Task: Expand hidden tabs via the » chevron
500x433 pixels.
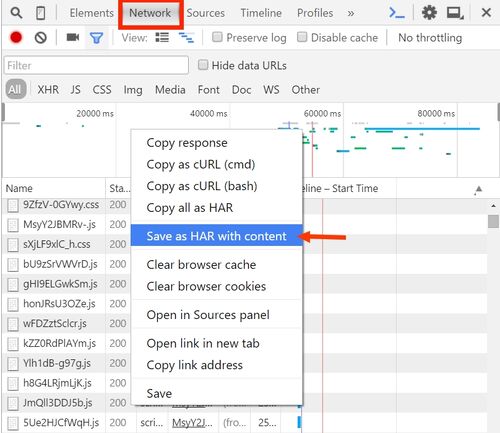Action: pos(351,13)
